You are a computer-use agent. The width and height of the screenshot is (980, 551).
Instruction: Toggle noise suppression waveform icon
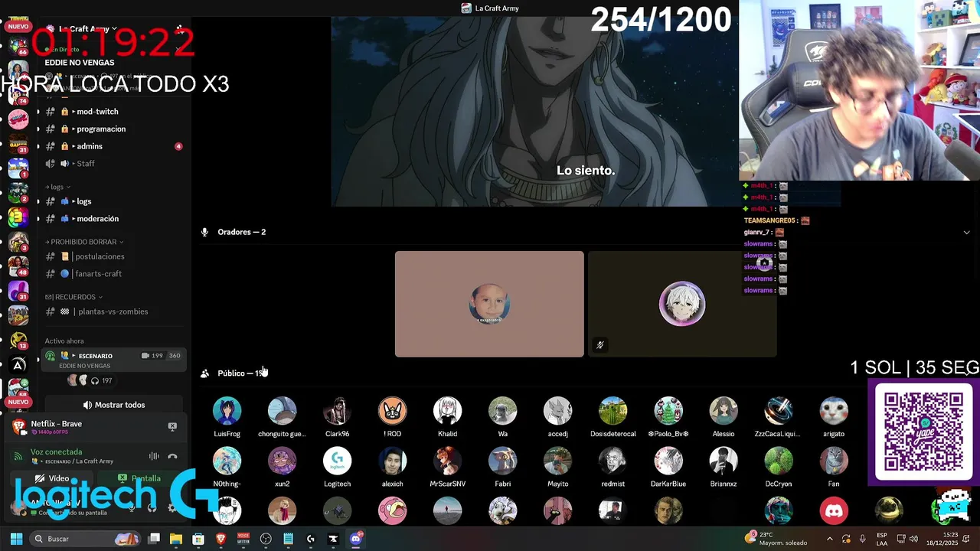(154, 456)
